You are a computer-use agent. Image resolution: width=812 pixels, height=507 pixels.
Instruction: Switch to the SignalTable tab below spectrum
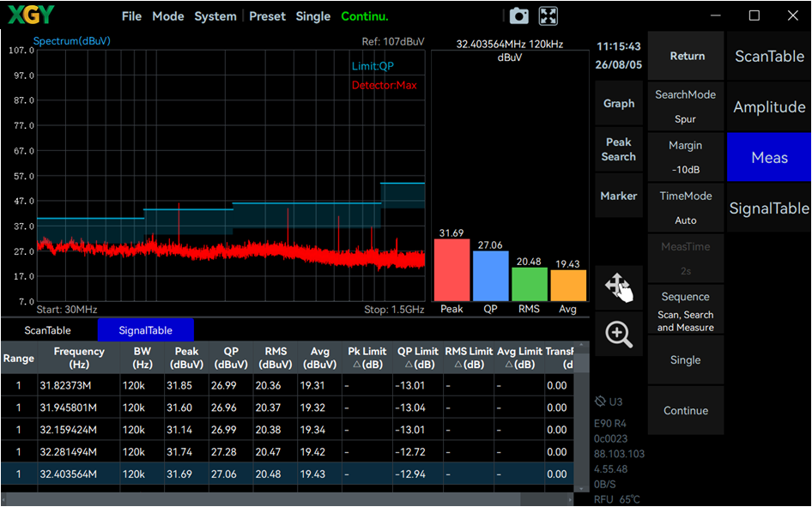[x=146, y=330]
